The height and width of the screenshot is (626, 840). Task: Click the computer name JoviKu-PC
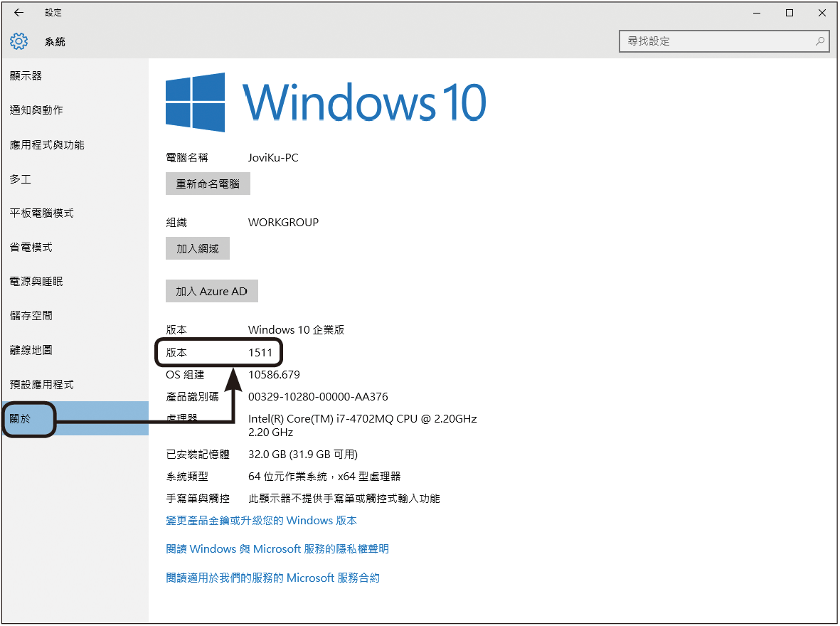click(273, 158)
